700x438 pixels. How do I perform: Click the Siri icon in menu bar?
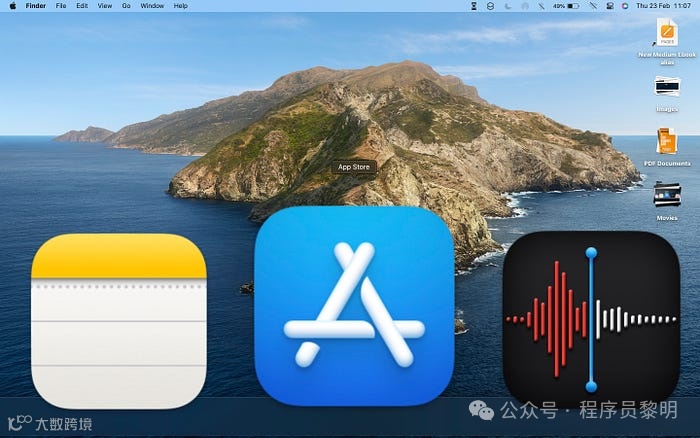click(x=625, y=6)
